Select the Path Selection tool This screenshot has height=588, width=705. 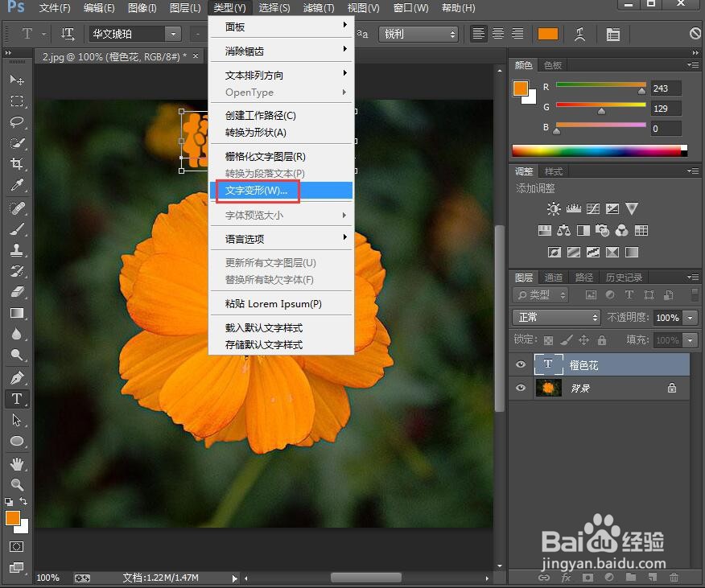[17, 420]
